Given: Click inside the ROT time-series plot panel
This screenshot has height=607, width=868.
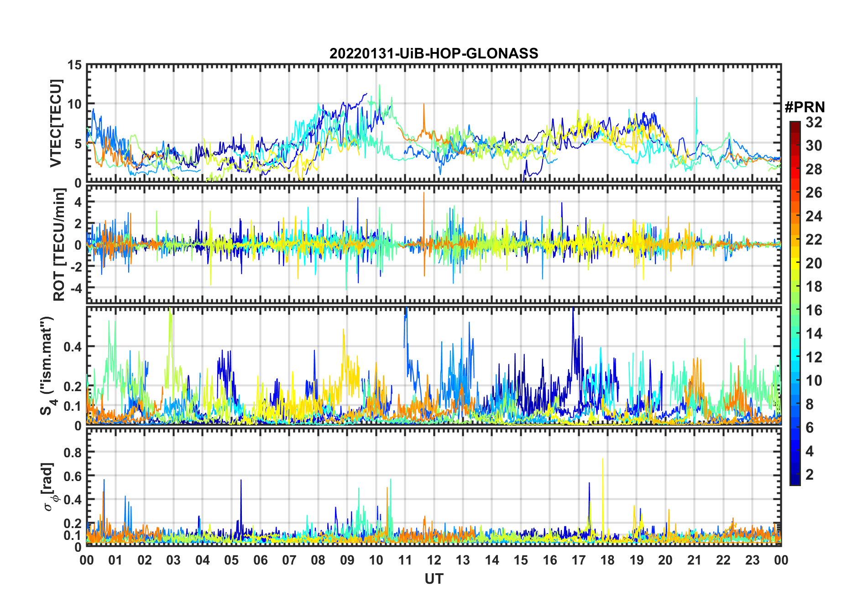Looking at the screenshot, I should 434,244.
